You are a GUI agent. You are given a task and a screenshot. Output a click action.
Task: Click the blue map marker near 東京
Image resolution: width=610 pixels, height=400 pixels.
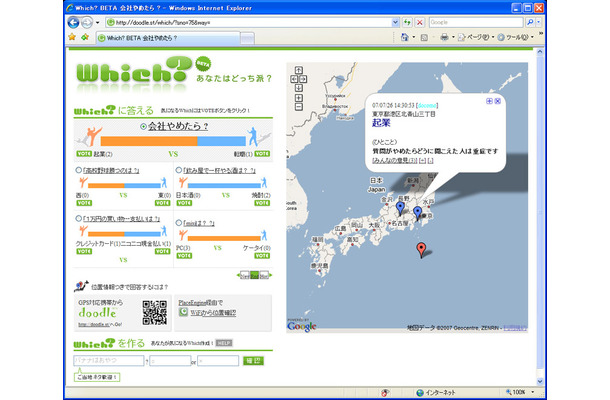[x=417, y=213]
